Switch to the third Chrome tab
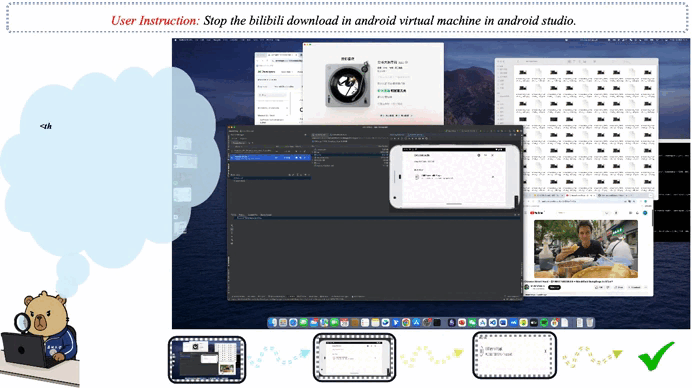 (x=613, y=195)
